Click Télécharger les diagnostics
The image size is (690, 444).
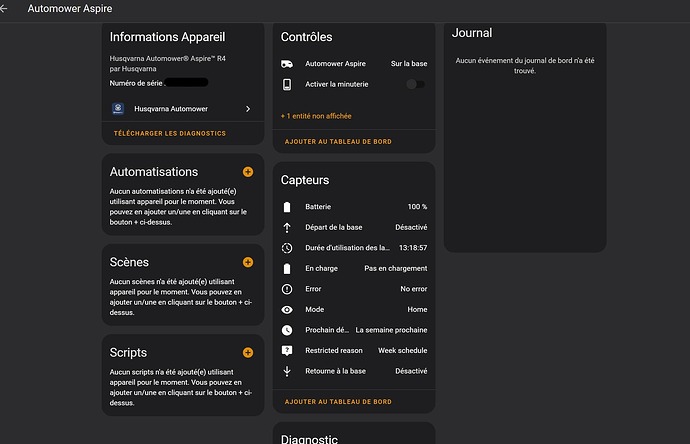click(170, 133)
